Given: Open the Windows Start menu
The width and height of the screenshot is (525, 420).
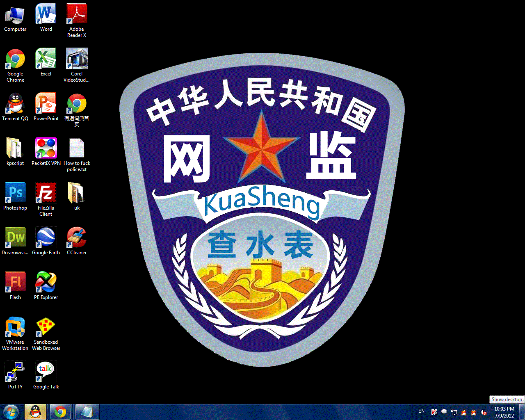Looking at the screenshot, I should 11,412.
